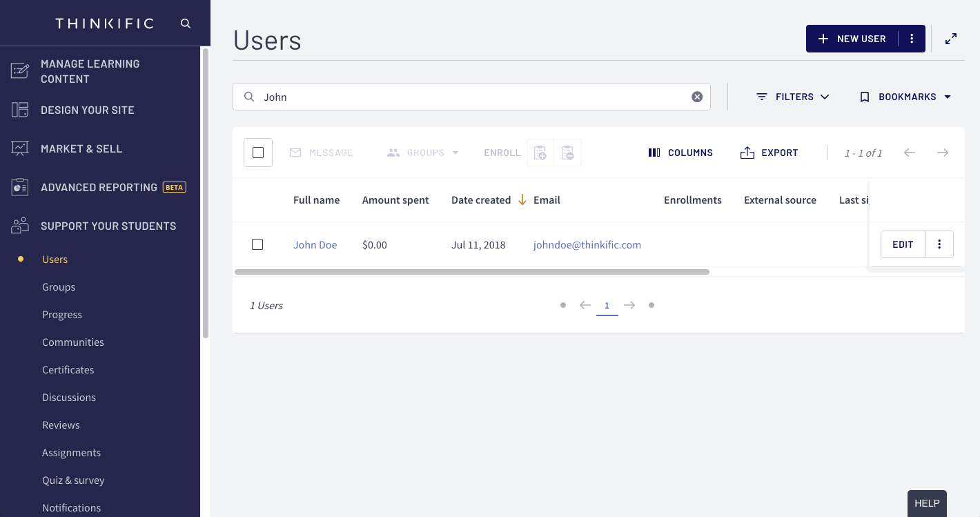Image resolution: width=980 pixels, height=517 pixels.
Task: Click the External source column header
Action: pyautogui.click(x=780, y=200)
